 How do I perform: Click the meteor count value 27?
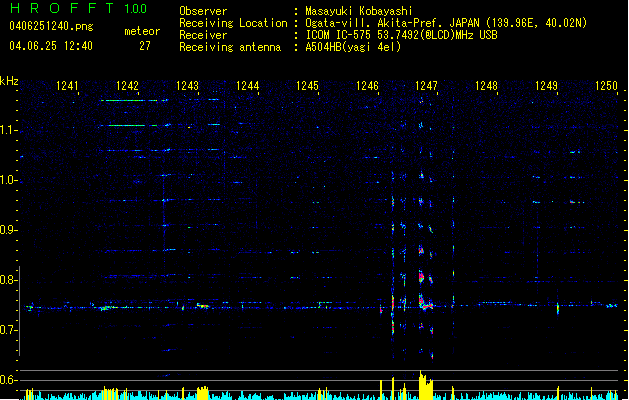click(x=145, y=46)
